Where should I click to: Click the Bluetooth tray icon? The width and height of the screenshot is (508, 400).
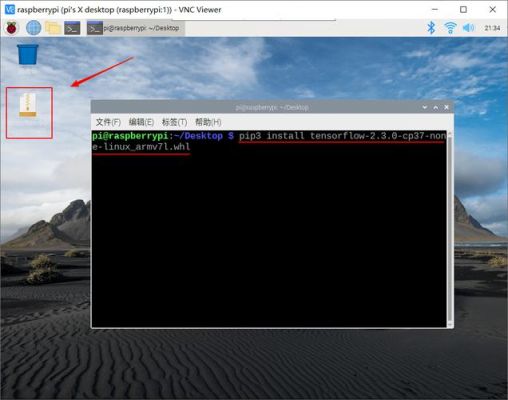pos(431,28)
